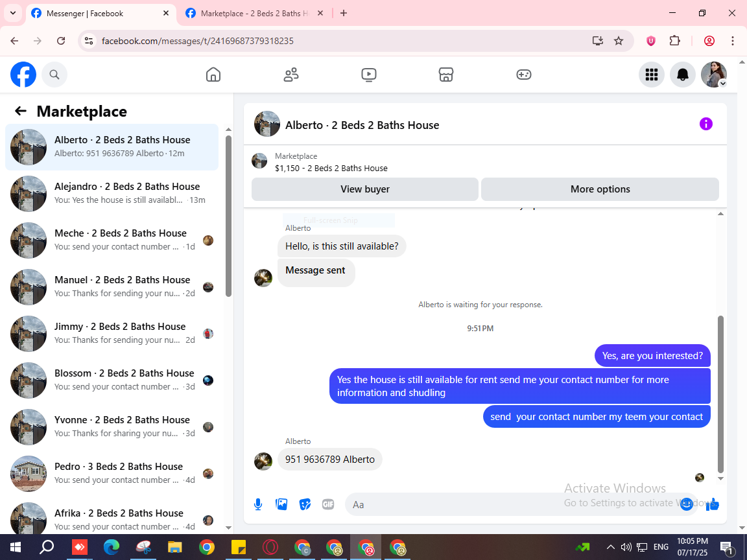Open the tab search dropdown arrow
Viewport: 747px width, 560px height.
13,14
